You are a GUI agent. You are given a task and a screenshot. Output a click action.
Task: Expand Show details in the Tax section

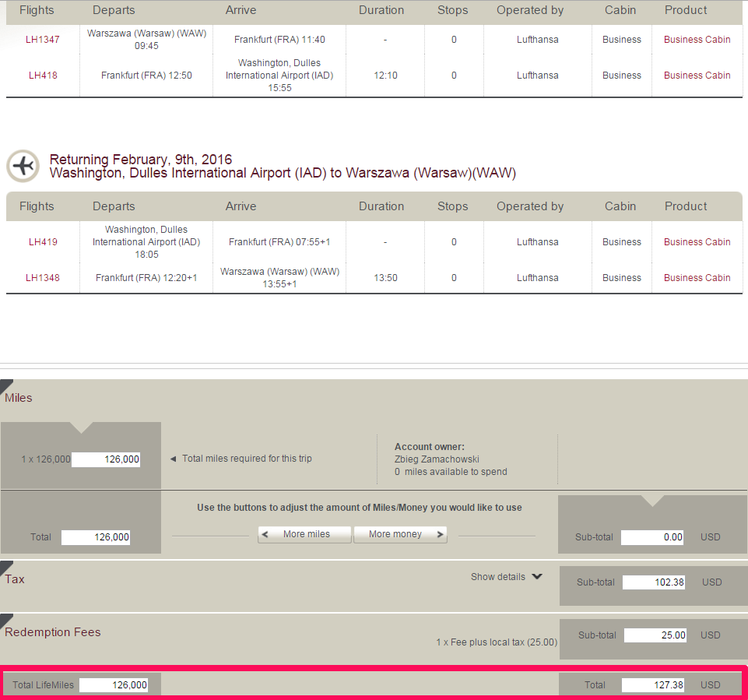[x=507, y=577]
